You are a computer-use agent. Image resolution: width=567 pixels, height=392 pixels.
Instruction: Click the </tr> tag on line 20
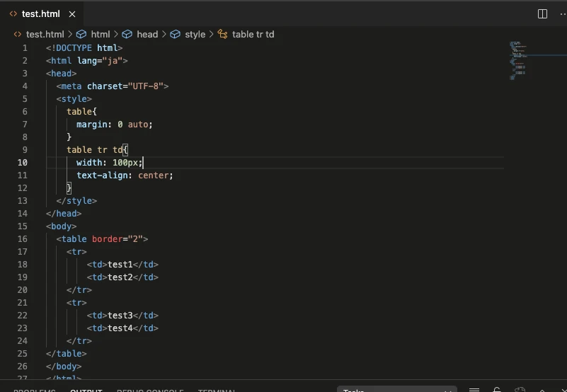pyautogui.click(x=79, y=290)
